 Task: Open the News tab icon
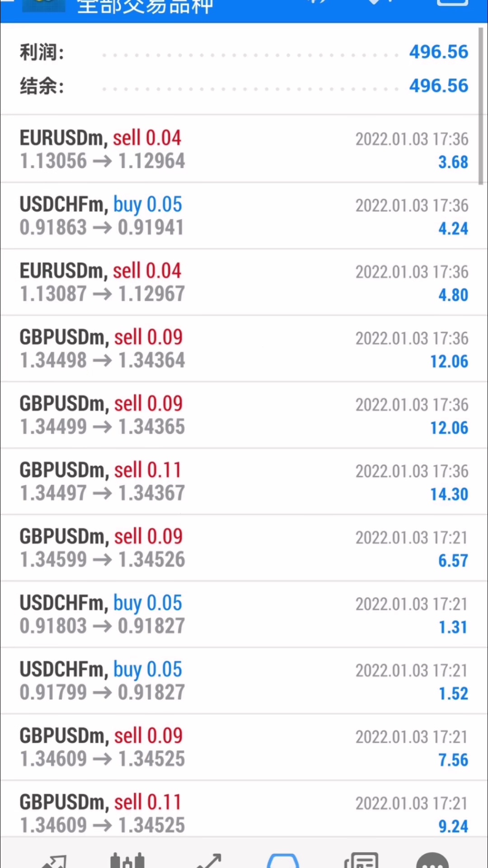tap(361, 859)
